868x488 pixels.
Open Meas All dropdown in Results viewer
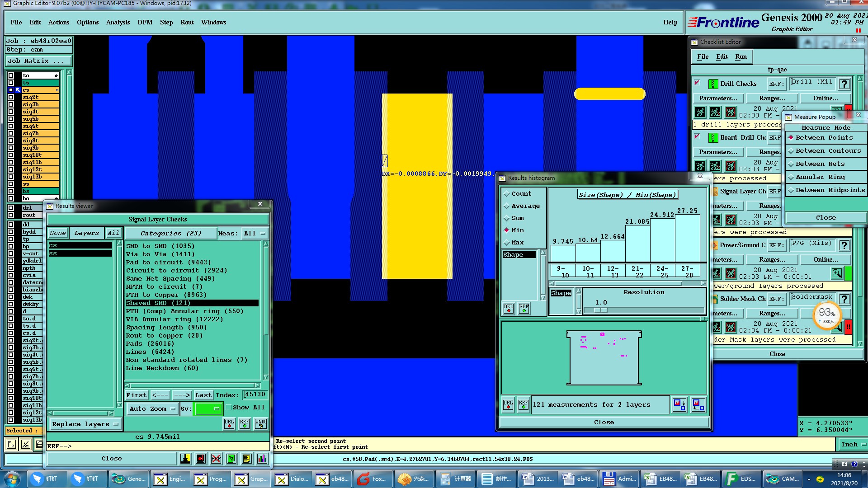[x=255, y=234]
